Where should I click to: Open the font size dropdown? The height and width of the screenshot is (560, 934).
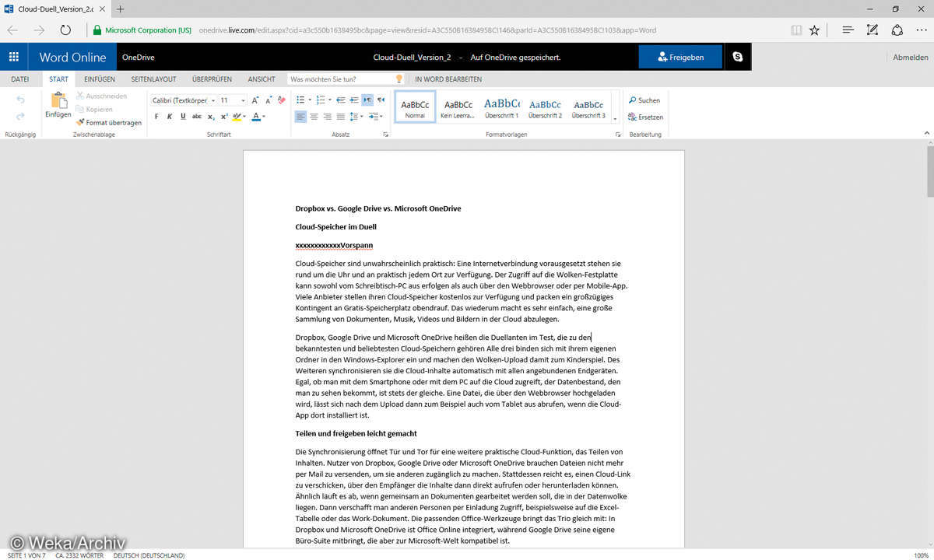click(x=243, y=100)
